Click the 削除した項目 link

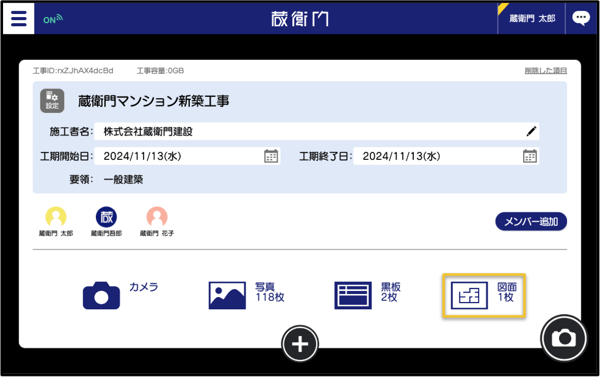point(545,70)
